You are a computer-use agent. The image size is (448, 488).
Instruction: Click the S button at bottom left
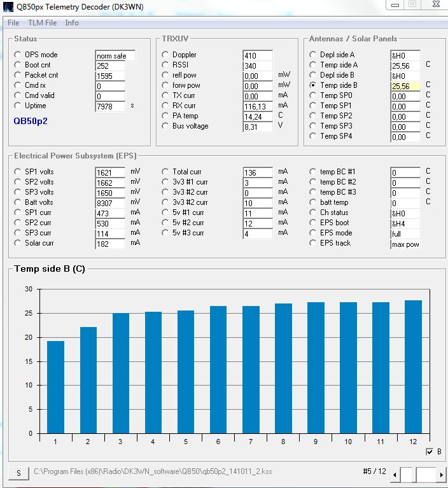[x=18, y=473]
